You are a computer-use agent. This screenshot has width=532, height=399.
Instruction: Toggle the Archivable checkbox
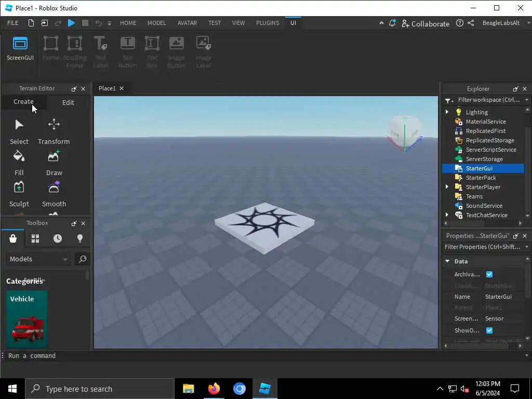coord(489,274)
